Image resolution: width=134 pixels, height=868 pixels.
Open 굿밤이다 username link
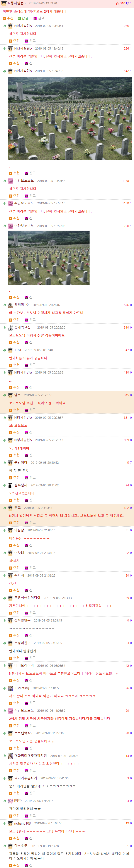point(20,462)
